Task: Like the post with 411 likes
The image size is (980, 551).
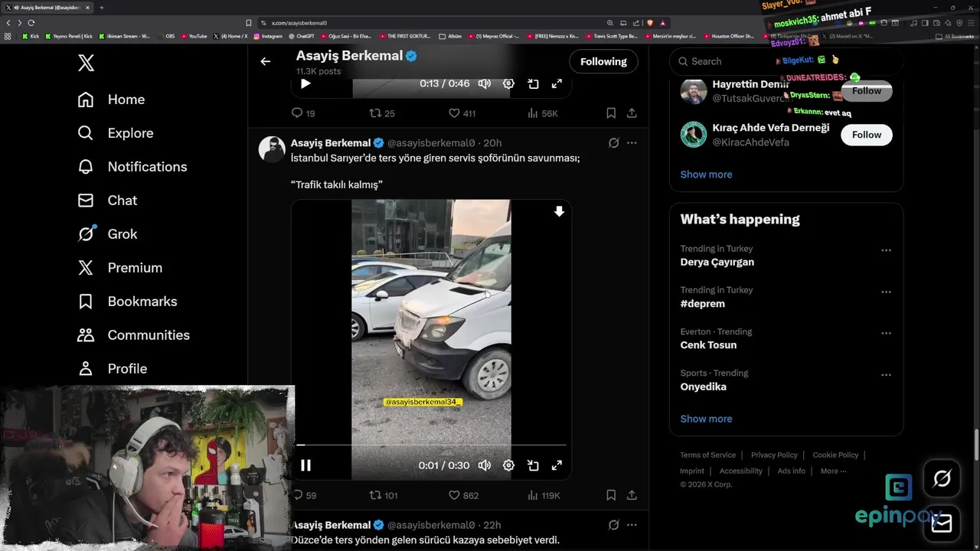Action: [462, 113]
